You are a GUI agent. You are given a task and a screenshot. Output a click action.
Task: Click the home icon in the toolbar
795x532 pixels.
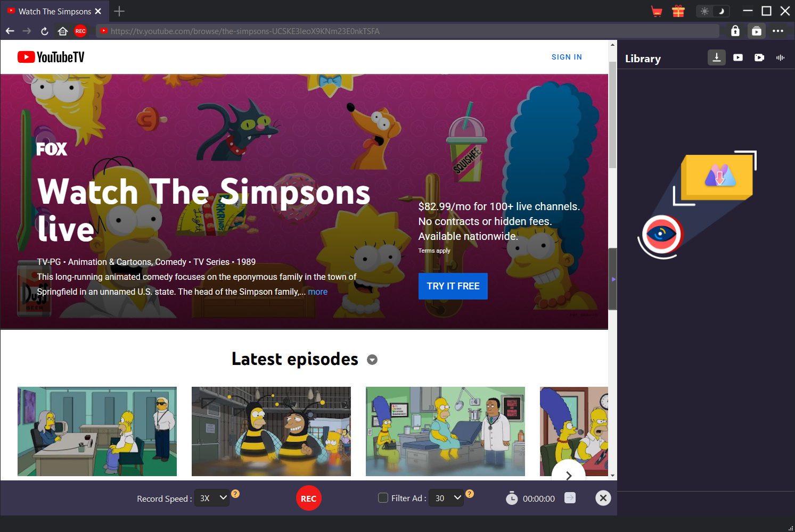coord(62,31)
